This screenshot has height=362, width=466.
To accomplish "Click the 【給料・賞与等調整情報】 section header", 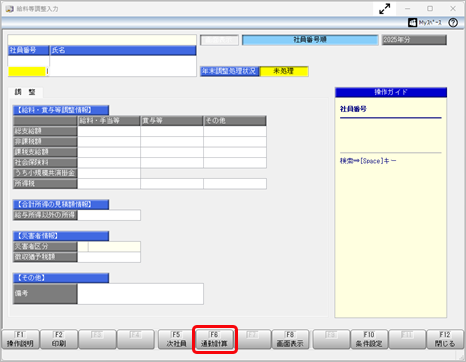I will pos(61,110).
